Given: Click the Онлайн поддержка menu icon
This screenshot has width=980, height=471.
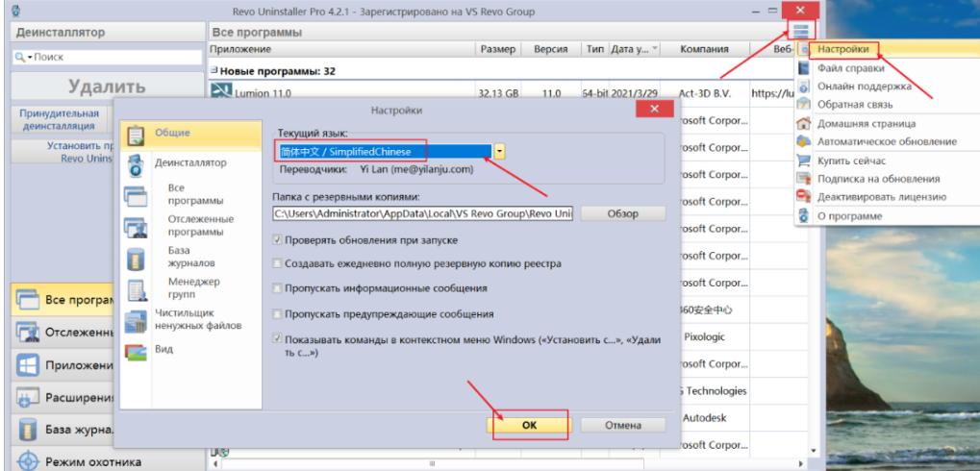Looking at the screenshot, I should 804,87.
